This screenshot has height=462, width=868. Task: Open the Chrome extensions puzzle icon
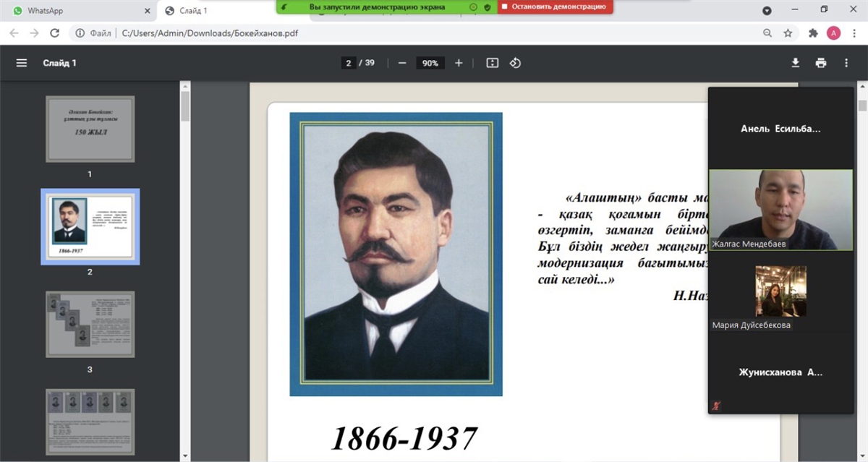coord(813,33)
